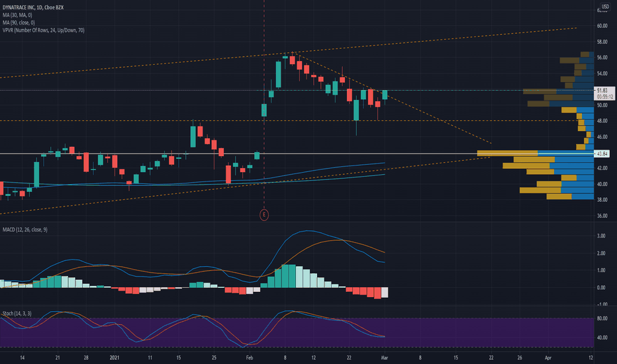
Task: Click the 43.84 price level label
Action: pos(602,154)
